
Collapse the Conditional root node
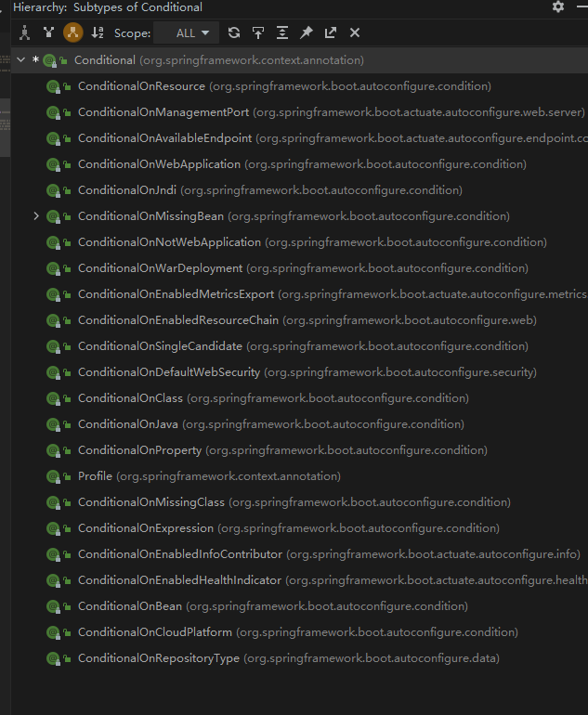(x=21, y=60)
